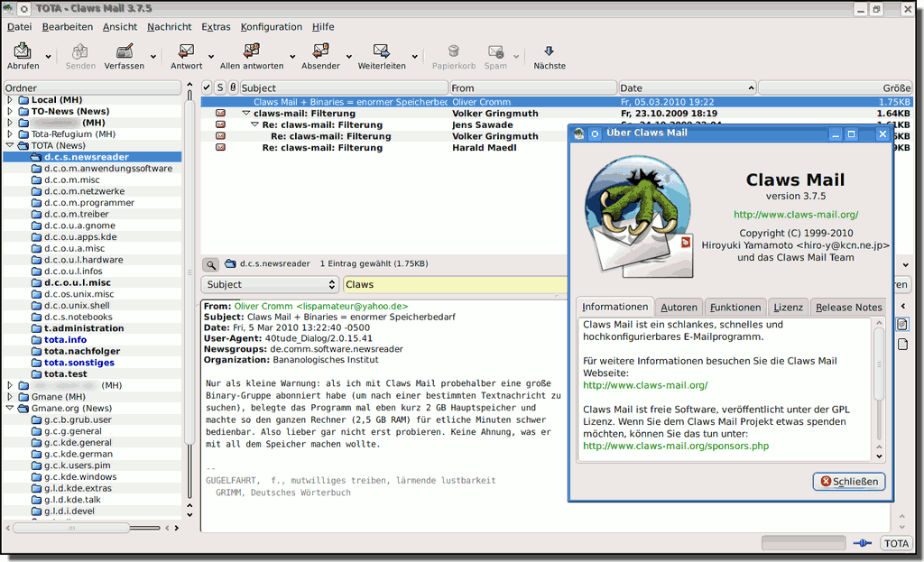924x562 pixels.
Task: Click the Weiterleiten forward icon
Action: point(382,51)
